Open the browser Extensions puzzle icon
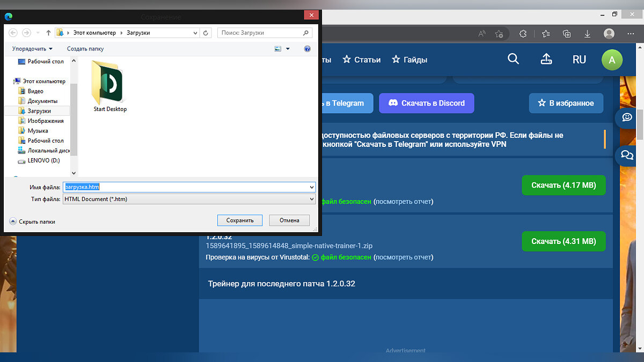644x362 pixels. point(523,34)
